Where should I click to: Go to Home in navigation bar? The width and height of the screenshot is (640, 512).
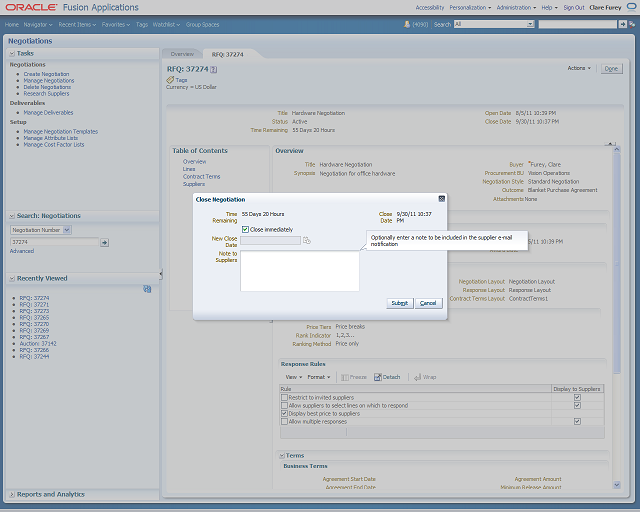[x=12, y=24]
